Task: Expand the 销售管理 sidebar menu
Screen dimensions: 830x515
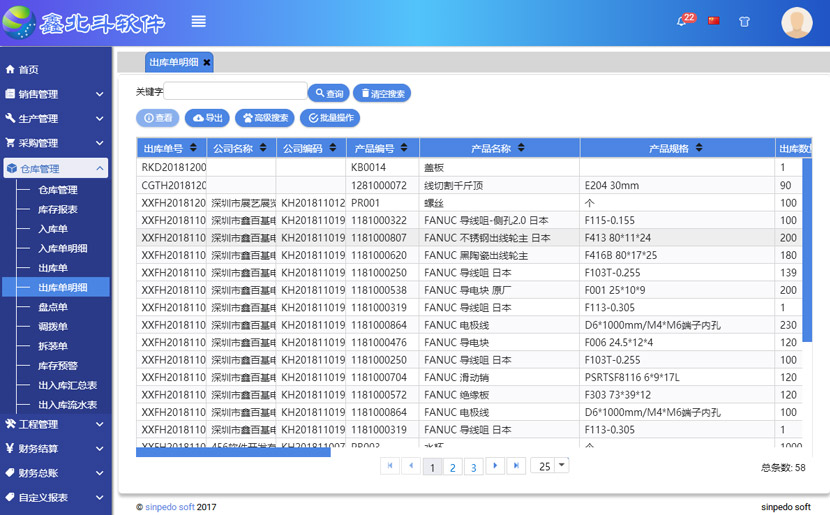Action: [x=55, y=94]
